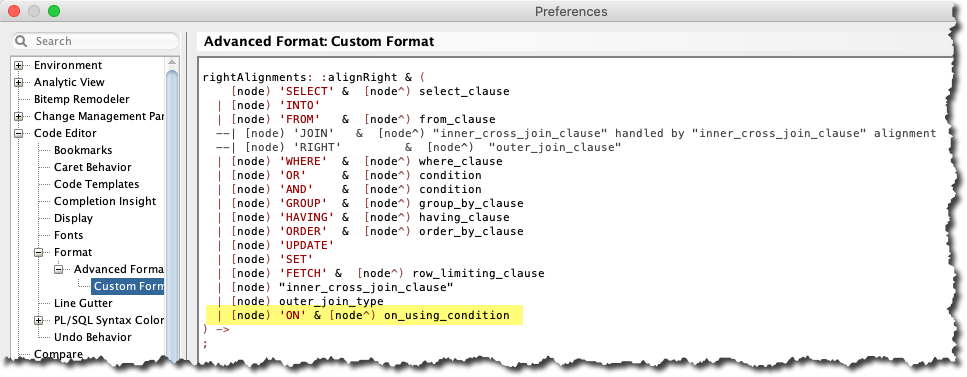The image size is (967, 377).
Task: Open PL/SQL Syntax Colors preferences
Action: point(109,320)
